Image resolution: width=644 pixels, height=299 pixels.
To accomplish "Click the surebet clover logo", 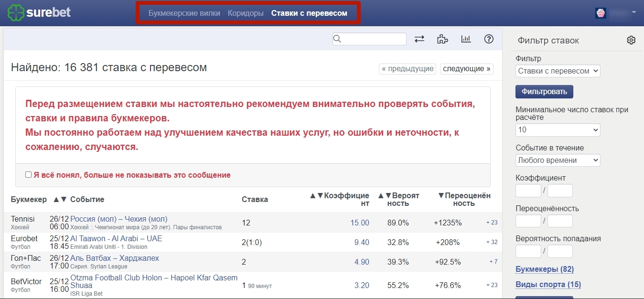I will click(x=16, y=12).
